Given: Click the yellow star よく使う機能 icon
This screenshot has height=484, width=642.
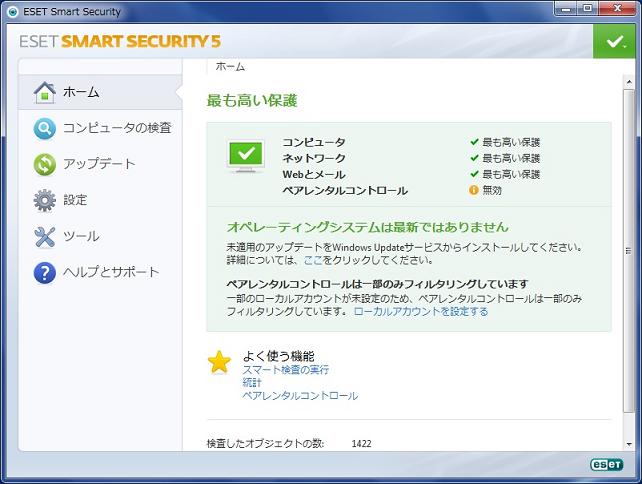Looking at the screenshot, I should [x=219, y=362].
